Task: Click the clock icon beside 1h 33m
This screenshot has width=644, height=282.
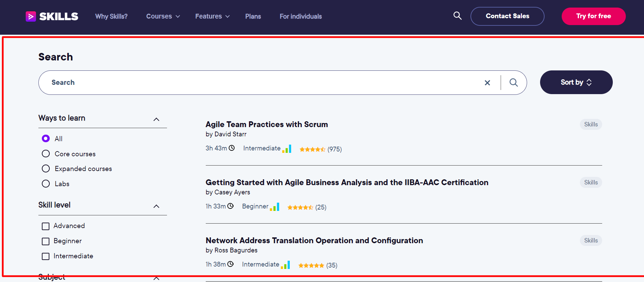Action: coord(230,206)
